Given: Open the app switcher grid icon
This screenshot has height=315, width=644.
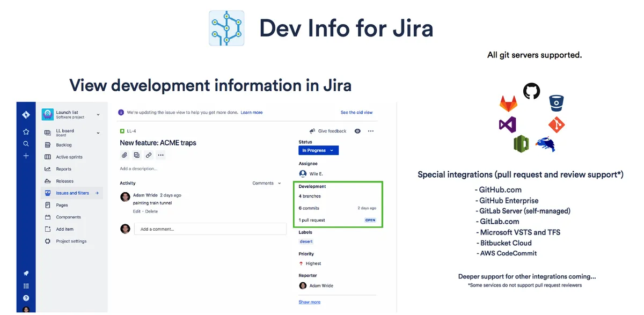Looking at the screenshot, I should pyautogui.click(x=26, y=286).
